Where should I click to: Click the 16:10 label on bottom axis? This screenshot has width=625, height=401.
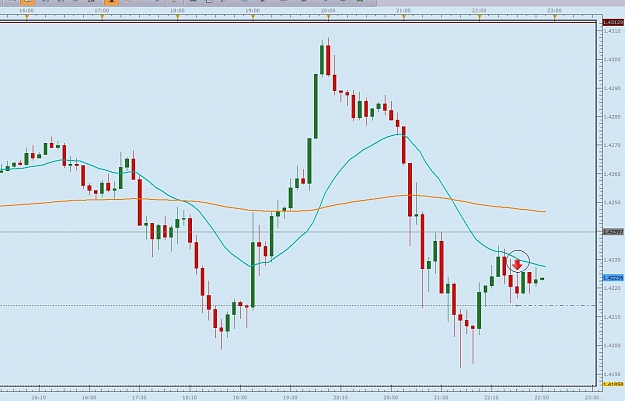pyautogui.click(x=39, y=397)
